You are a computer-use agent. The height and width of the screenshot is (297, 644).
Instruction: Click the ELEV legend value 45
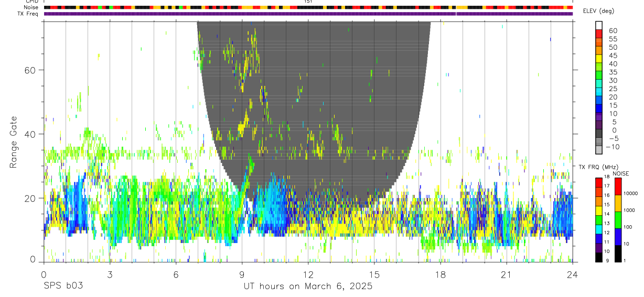613,56
